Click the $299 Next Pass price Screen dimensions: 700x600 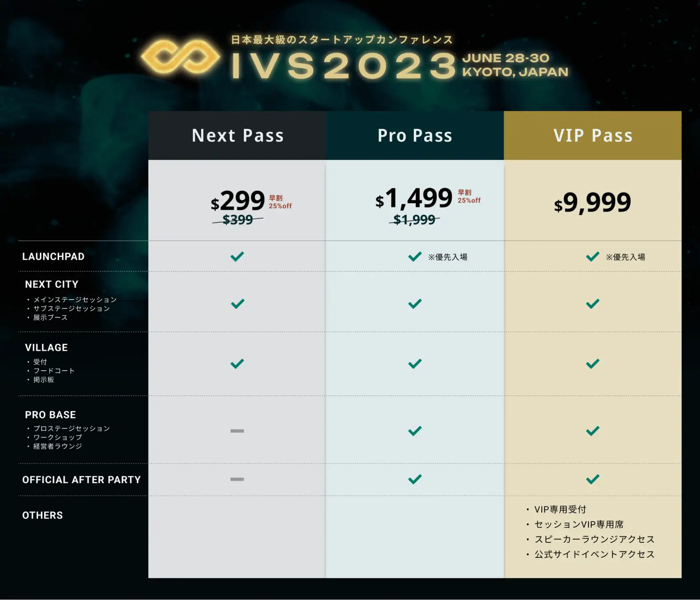(x=238, y=201)
